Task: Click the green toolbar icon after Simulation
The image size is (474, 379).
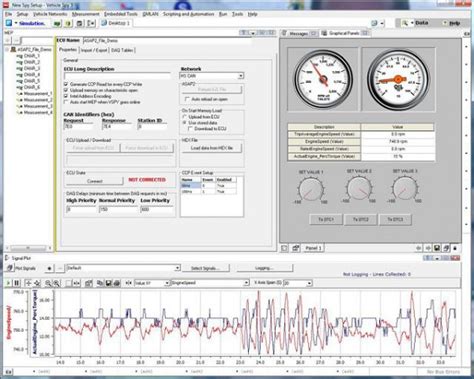Action: [x=57, y=23]
